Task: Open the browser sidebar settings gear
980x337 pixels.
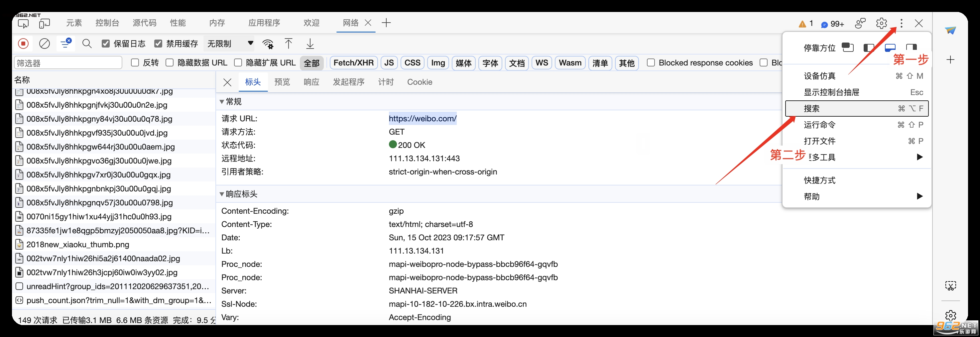Action: point(950,315)
